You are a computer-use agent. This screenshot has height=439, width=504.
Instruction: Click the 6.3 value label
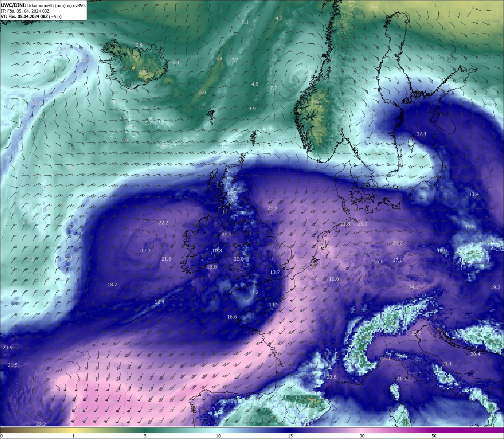click(x=73, y=149)
